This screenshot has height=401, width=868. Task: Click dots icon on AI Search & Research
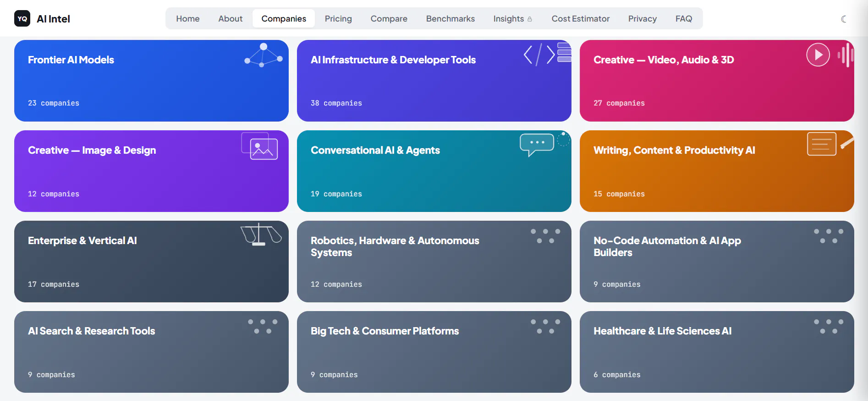pyautogui.click(x=263, y=326)
